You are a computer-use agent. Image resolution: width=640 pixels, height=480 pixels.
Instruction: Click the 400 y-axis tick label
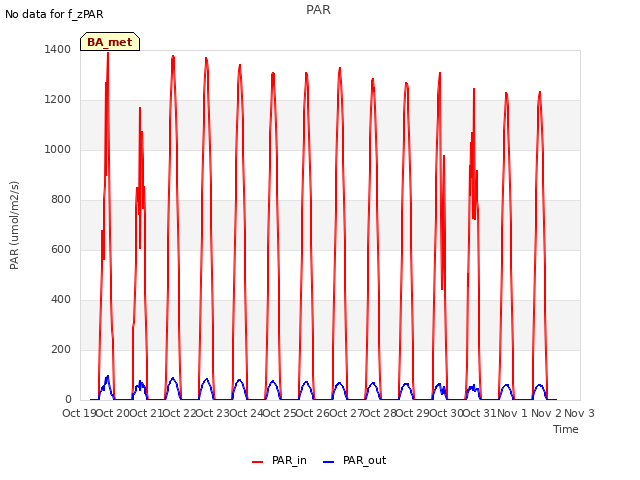pyautogui.click(x=61, y=300)
